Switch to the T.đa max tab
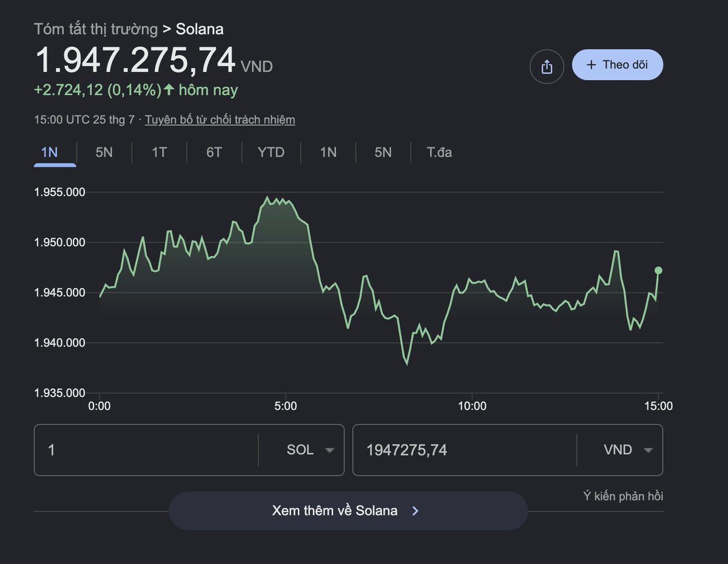Viewport: 728px width, 564px height. point(439,152)
